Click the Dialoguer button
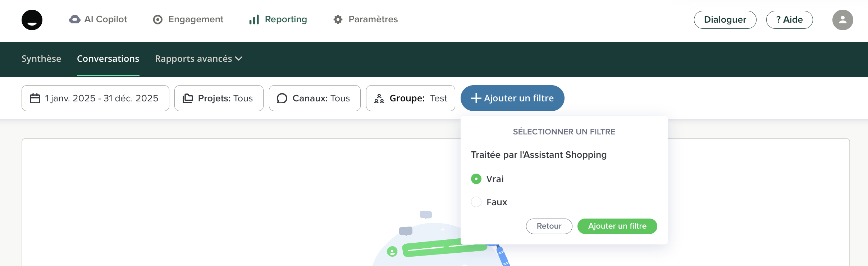 coord(725,20)
